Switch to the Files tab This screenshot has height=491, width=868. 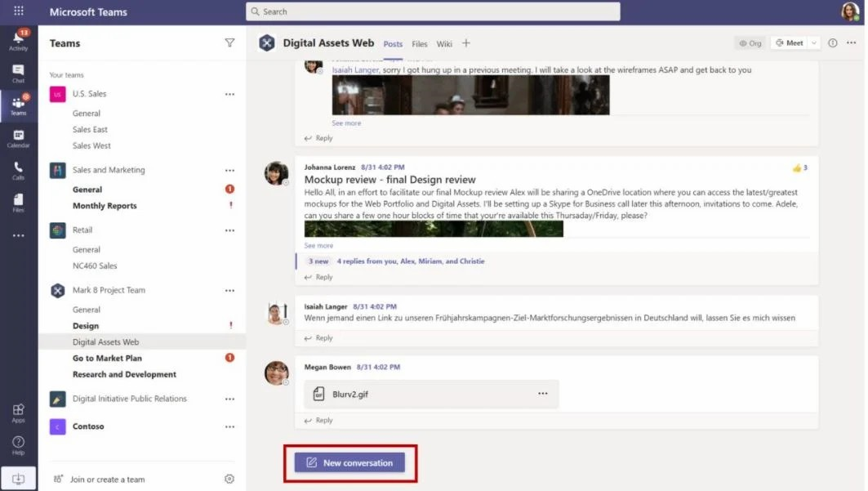coord(419,44)
